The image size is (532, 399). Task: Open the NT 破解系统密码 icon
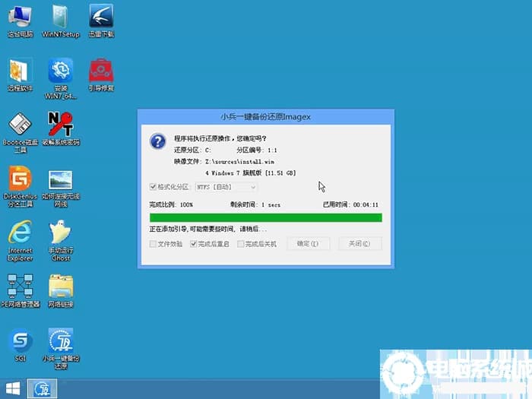pyautogui.click(x=60, y=124)
